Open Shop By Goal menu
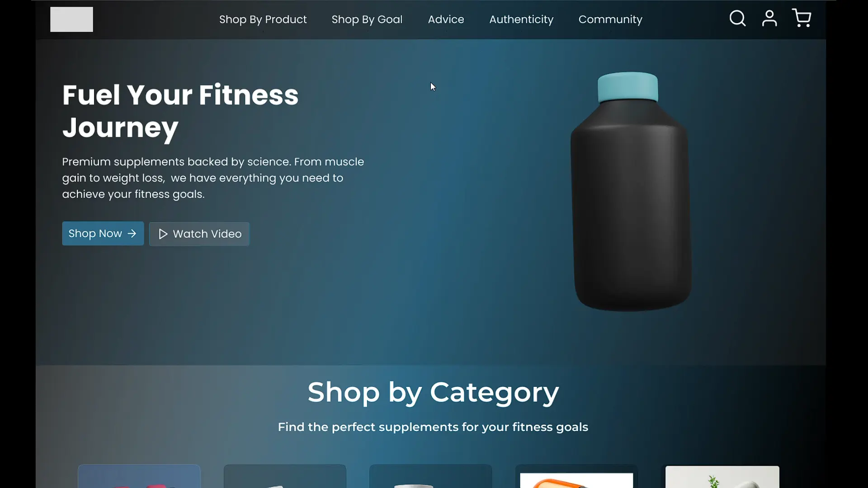Viewport: 868px width, 488px height. coord(367,19)
